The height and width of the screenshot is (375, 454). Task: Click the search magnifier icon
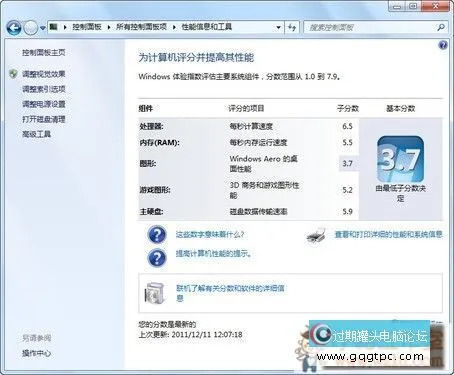(x=441, y=27)
